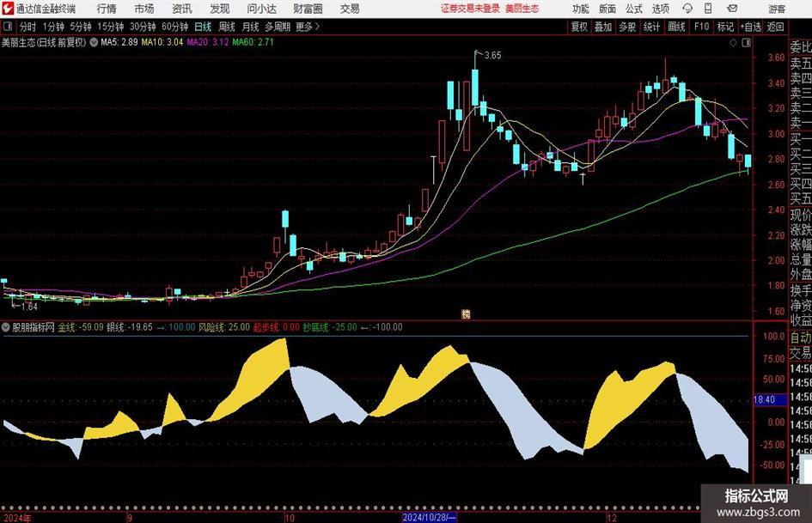The image size is (812, 523).
Task: Click the 3.65 high price marker
Action: click(492, 56)
